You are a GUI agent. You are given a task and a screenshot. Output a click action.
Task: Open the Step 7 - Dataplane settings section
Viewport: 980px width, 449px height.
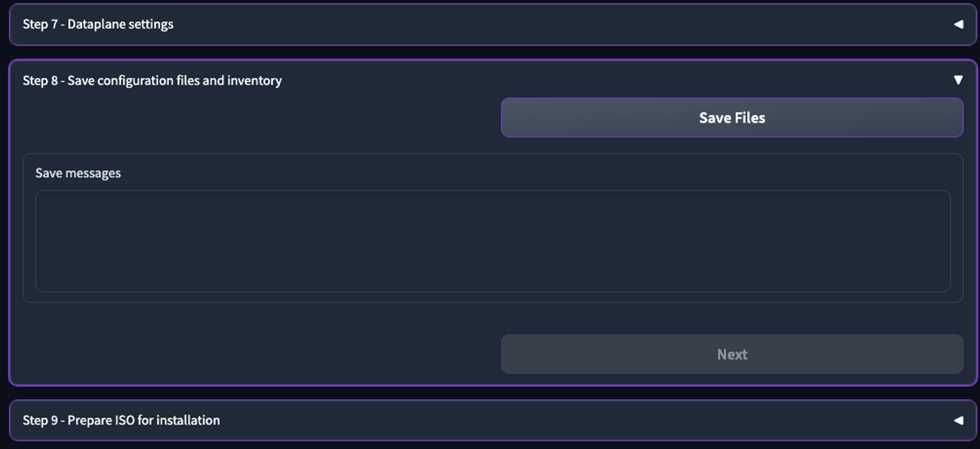coord(98,24)
